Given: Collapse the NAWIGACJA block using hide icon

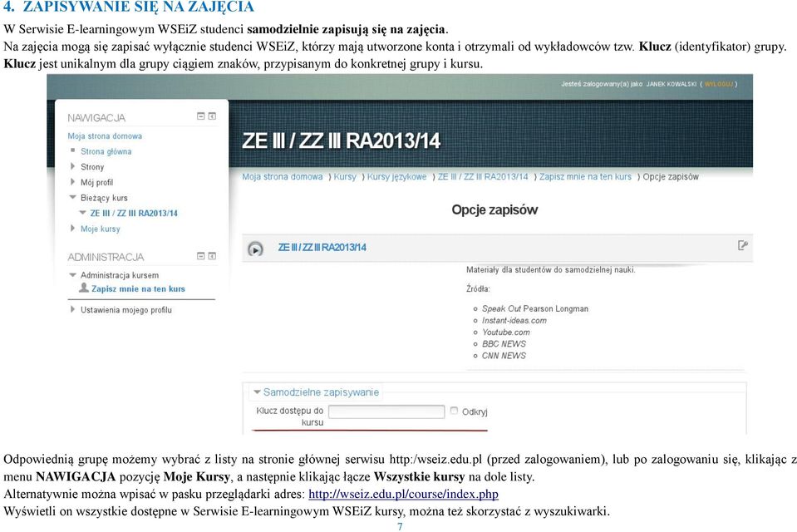Looking at the screenshot, I should click(201, 116).
